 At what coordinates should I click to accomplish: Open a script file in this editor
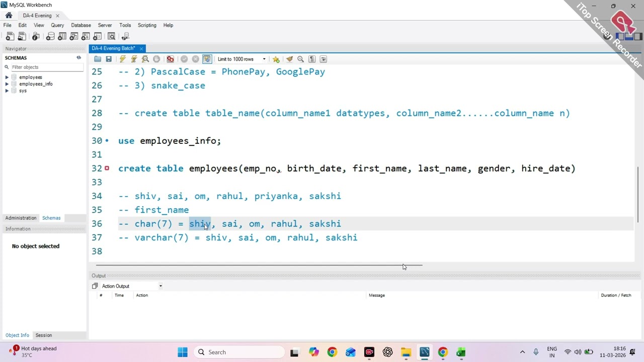[98, 59]
